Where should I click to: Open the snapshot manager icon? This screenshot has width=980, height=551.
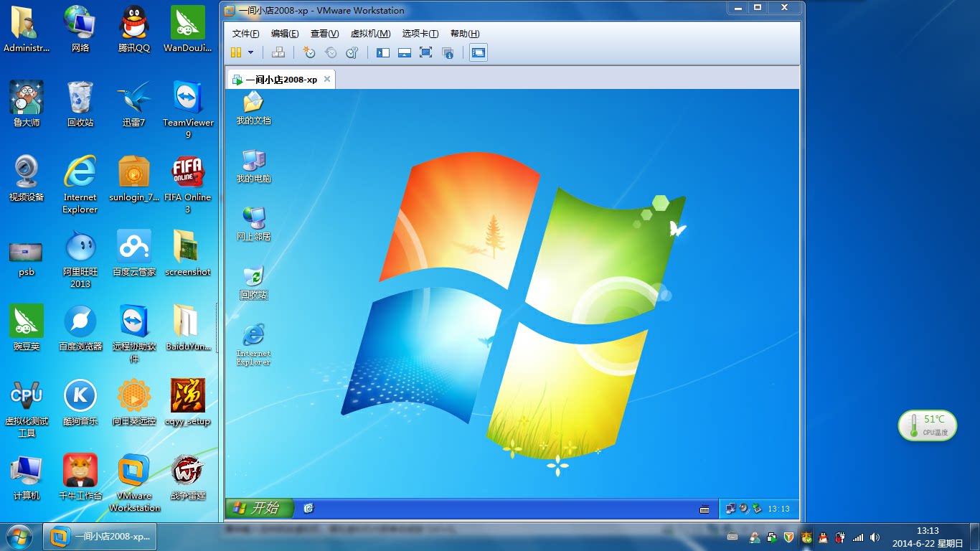[352, 52]
